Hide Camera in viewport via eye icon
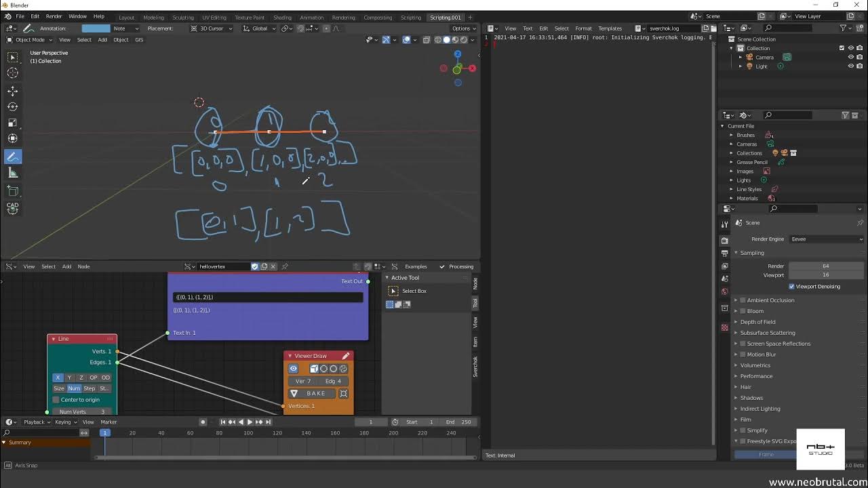 851,57
